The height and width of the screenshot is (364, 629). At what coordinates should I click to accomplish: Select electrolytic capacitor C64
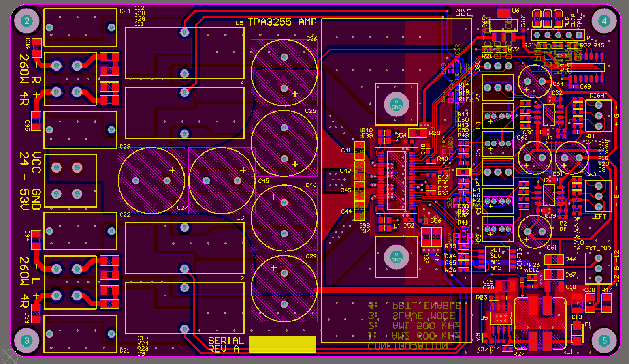coord(535,81)
